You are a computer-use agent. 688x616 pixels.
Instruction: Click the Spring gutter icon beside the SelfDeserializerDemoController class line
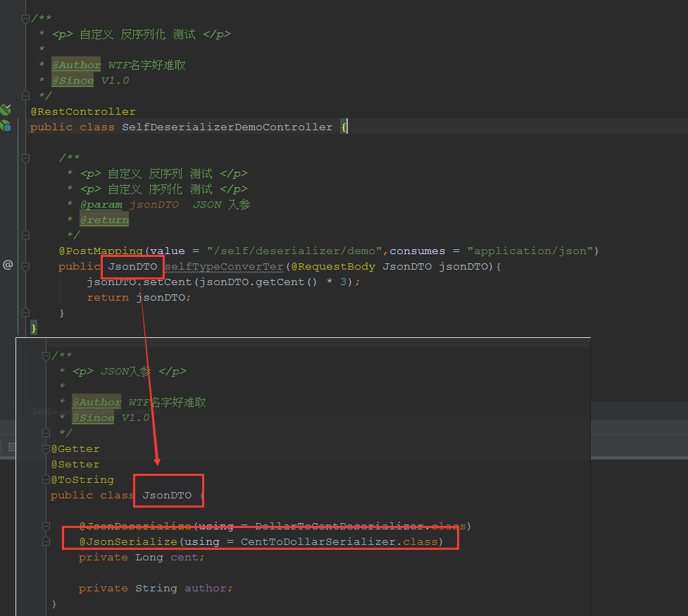tap(6, 126)
